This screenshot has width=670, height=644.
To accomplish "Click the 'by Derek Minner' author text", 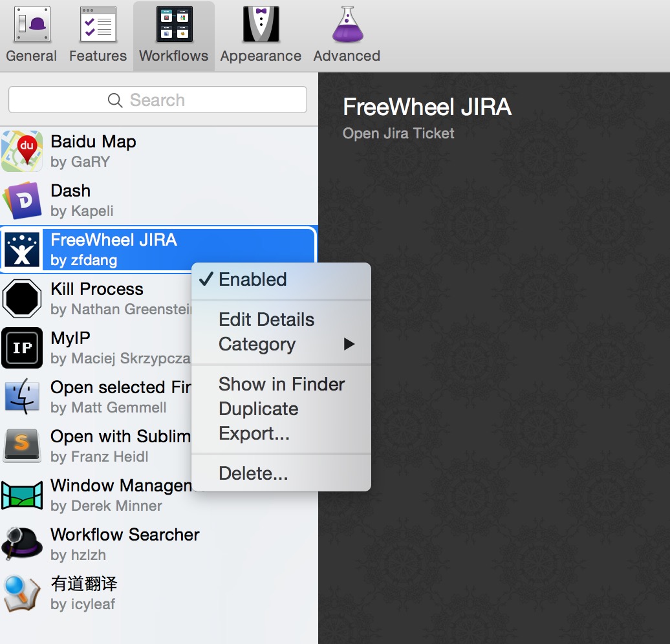I will [107, 506].
